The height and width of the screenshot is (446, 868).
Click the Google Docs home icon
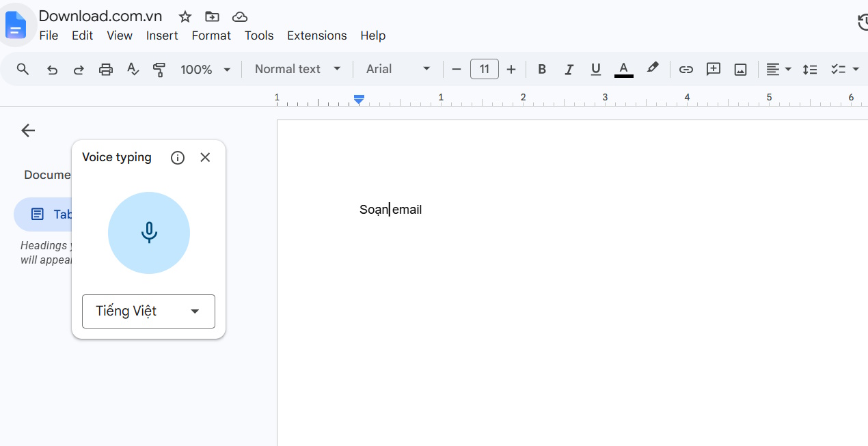click(15, 25)
